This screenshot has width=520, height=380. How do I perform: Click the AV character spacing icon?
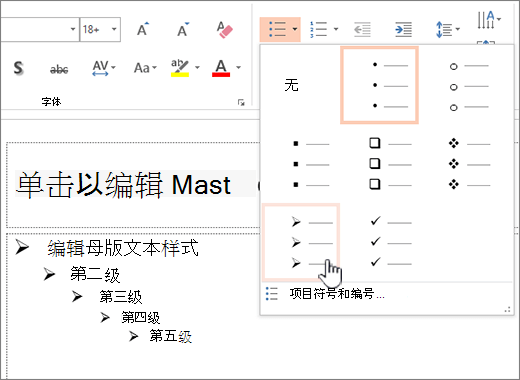click(x=100, y=68)
